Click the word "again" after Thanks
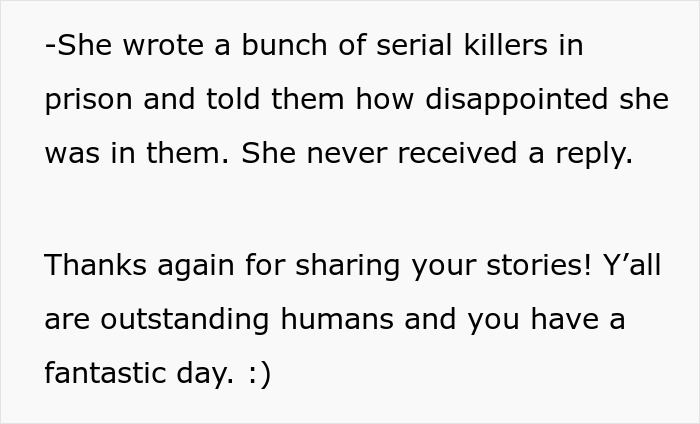The width and height of the screenshot is (700, 424). click(196, 267)
